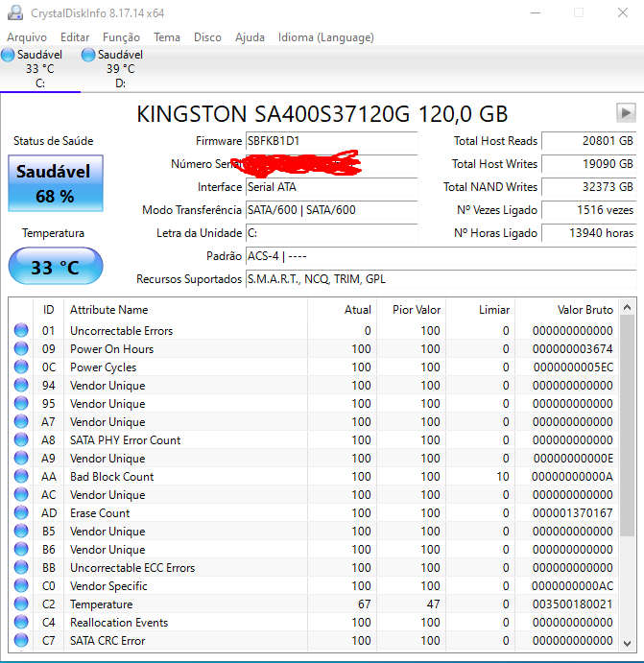The height and width of the screenshot is (663, 644).
Task: Click the KINGSTON SA400S37120G disk title
Action: click(322, 114)
